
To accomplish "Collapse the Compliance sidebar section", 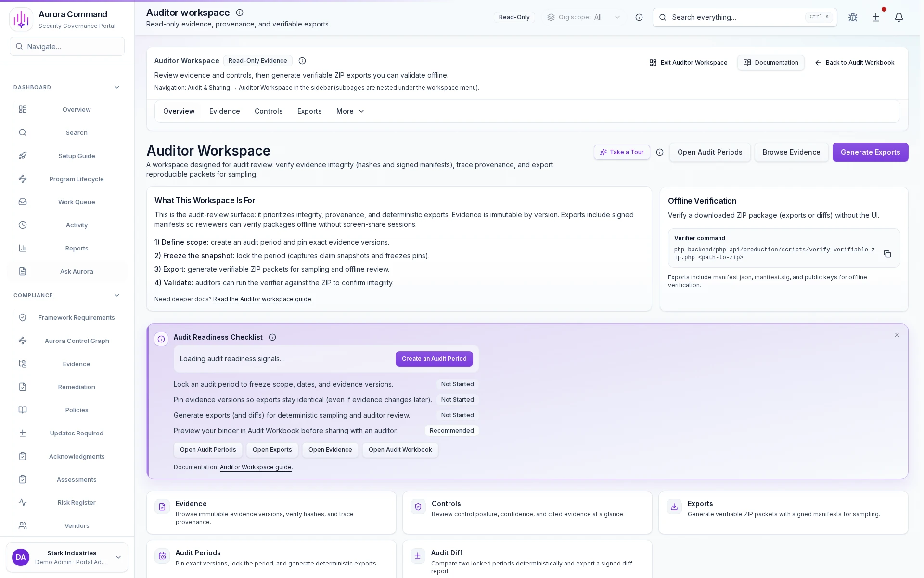I will (116, 295).
